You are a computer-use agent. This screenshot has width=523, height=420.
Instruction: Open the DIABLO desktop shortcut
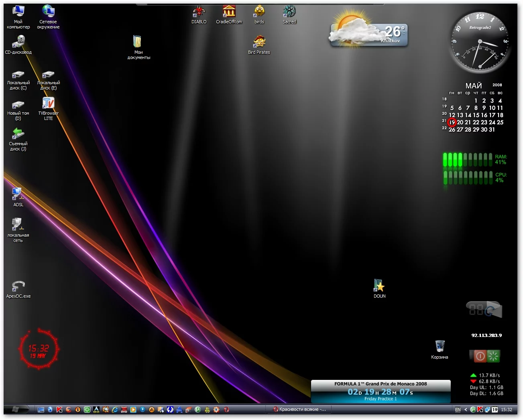pos(199,12)
